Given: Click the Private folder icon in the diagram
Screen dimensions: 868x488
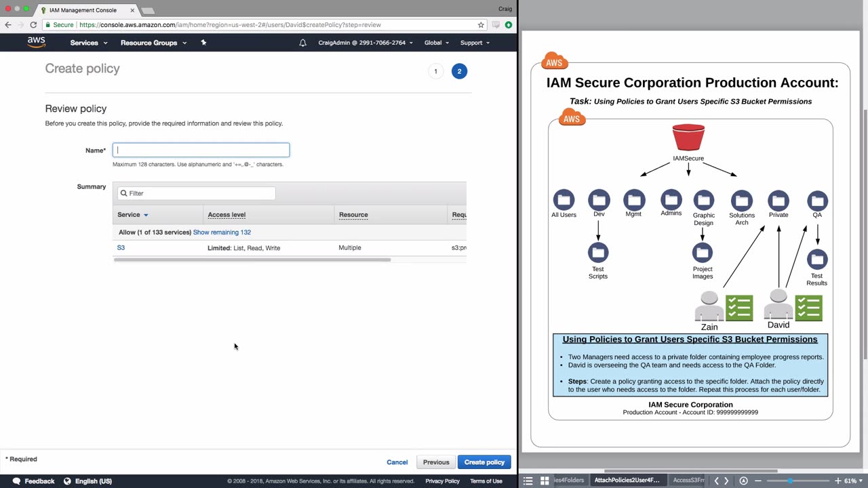Looking at the screenshot, I should pos(778,201).
